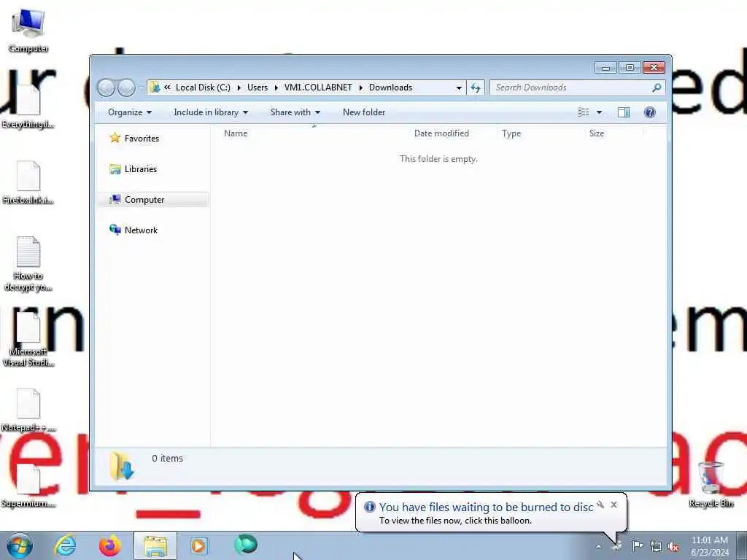The image size is (747, 560).
Task: Go to Local Disk (C:) breadcrumb
Action: pyautogui.click(x=203, y=87)
